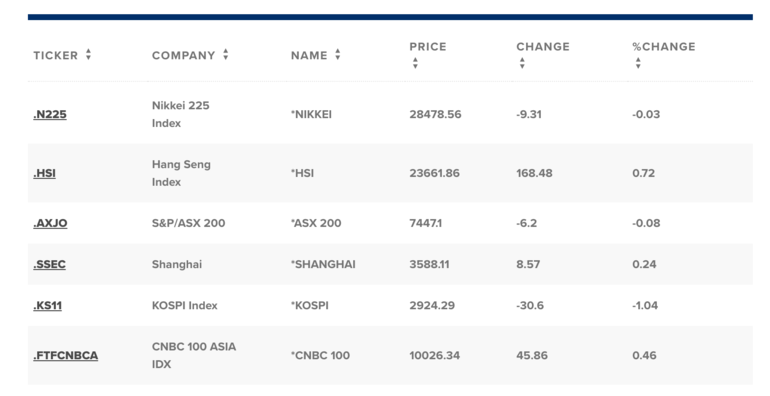The width and height of the screenshot is (770, 396).
Task: Toggle PRICE column sort arrows
Action: tap(415, 63)
